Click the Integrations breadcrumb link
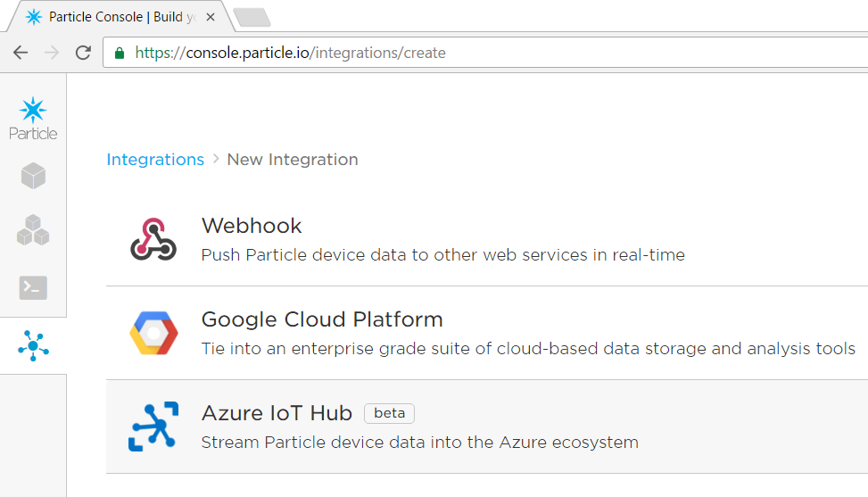Screen dimensions: 868x497 tap(155, 160)
